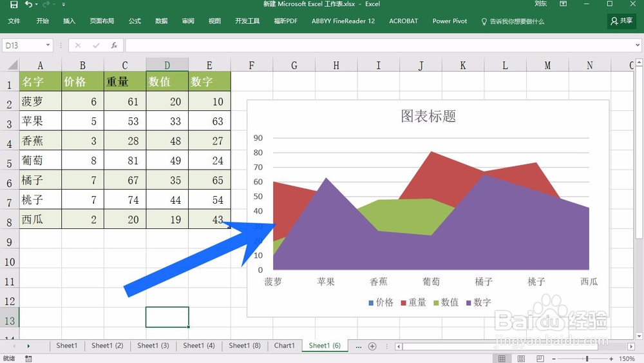The height and width of the screenshot is (363, 644).
Task: Open the quick access toolbar customize arrow
Action: [64, 4]
